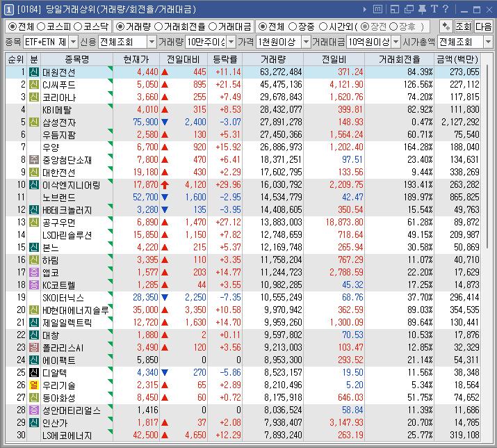
Task: Click the 증 badge on the 앱코 row
Action: click(33, 272)
